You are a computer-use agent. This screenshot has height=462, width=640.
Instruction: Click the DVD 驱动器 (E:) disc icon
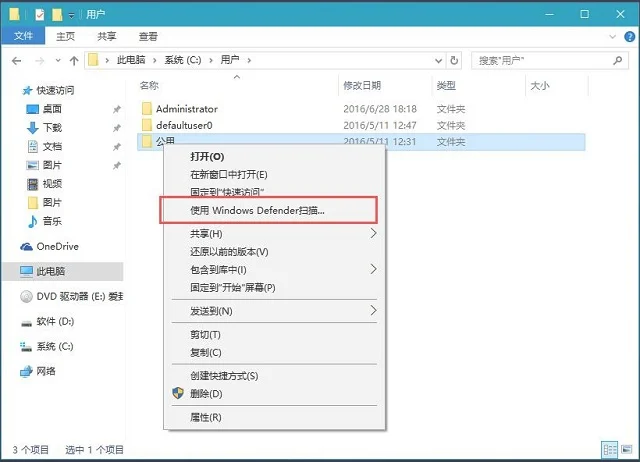(x=26, y=297)
